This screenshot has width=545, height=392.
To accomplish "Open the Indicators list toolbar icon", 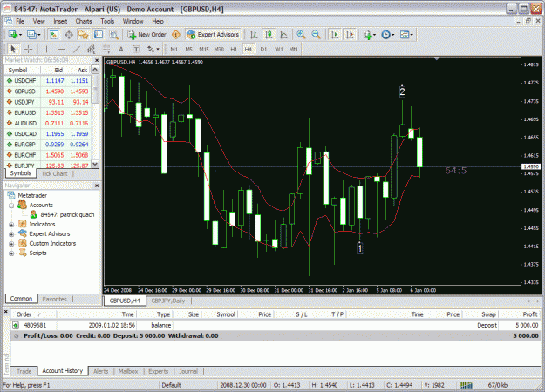I will tap(369, 35).
